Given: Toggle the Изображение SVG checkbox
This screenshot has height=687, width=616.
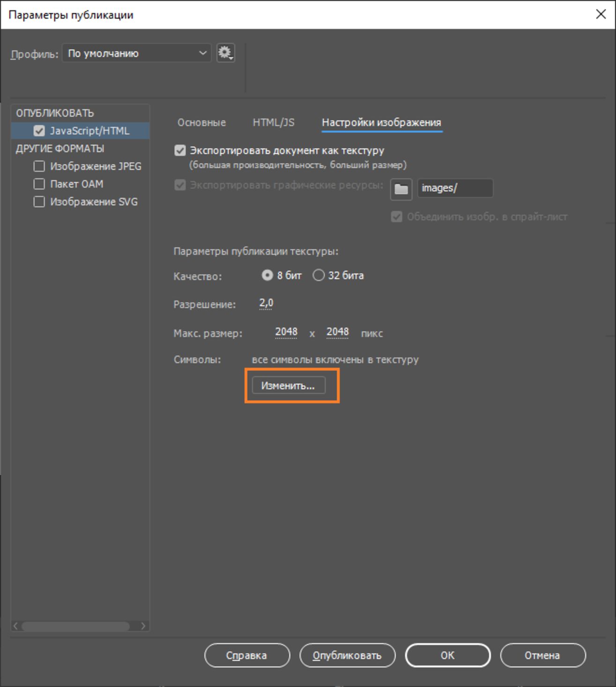Looking at the screenshot, I should click(x=39, y=202).
